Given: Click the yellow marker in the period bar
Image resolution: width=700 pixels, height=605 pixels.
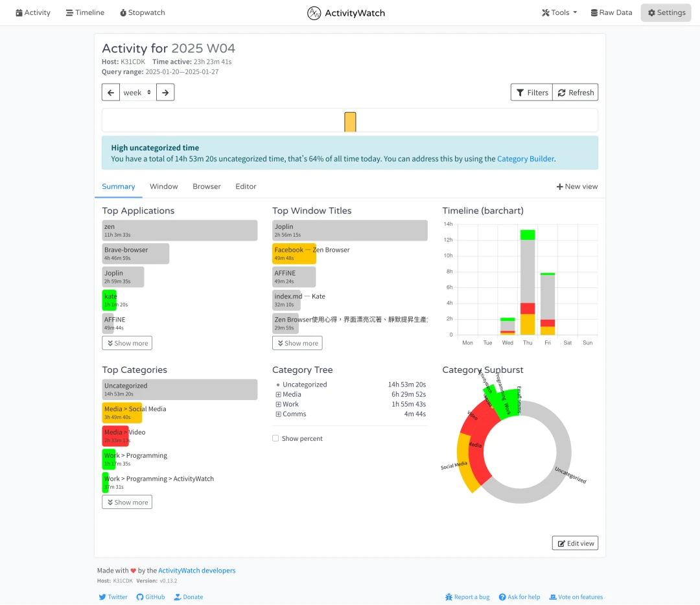Looking at the screenshot, I should (x=350, y=122).
